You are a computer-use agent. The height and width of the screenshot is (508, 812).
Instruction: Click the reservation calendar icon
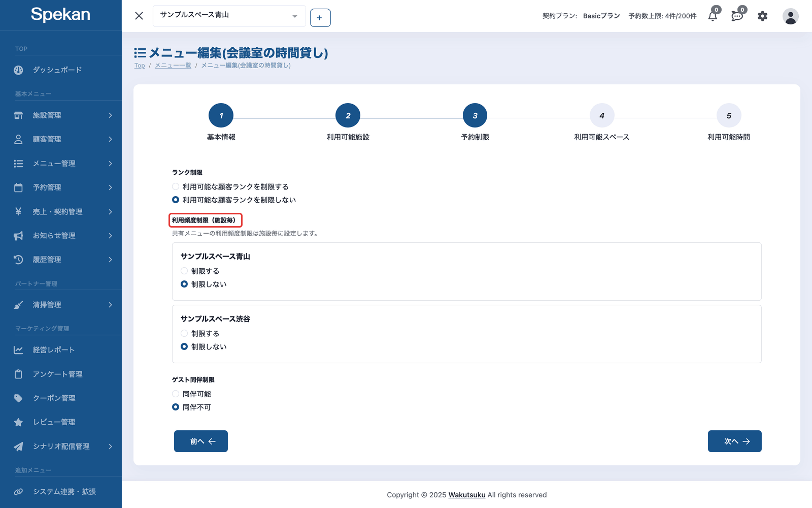[x=18, y=187]
